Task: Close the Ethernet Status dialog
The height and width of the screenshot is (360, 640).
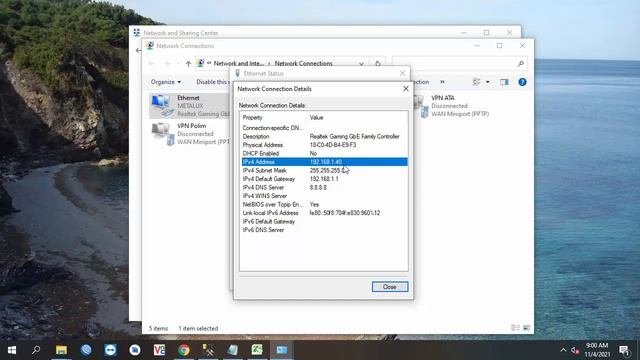Action: coord(402,73)
